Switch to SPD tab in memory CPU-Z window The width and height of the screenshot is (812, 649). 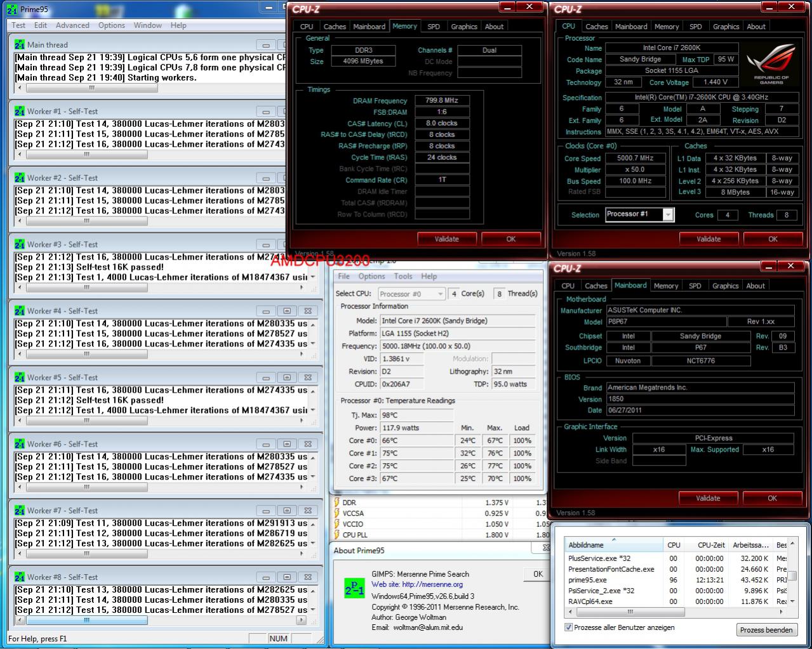pyautogui.click(x=434, y=27)
